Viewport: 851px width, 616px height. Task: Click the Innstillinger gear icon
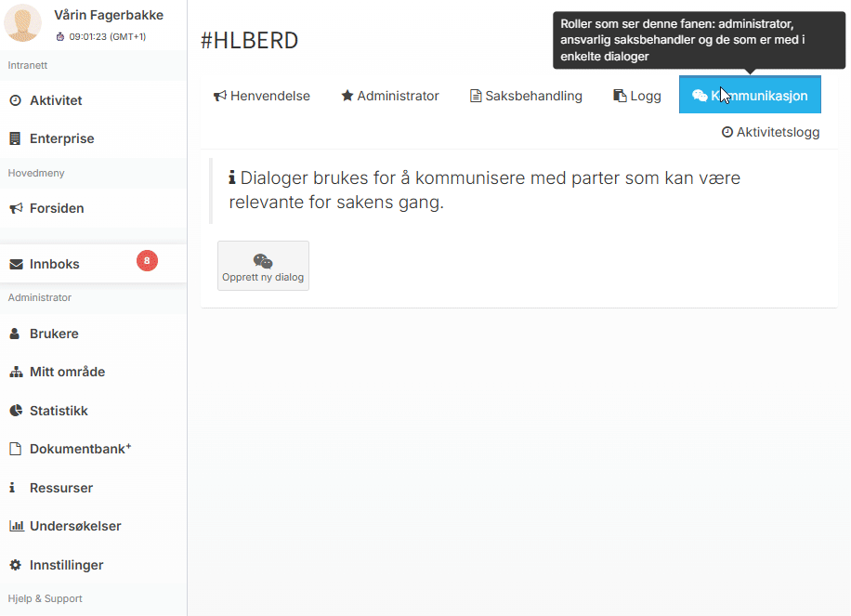coord(15,565)
